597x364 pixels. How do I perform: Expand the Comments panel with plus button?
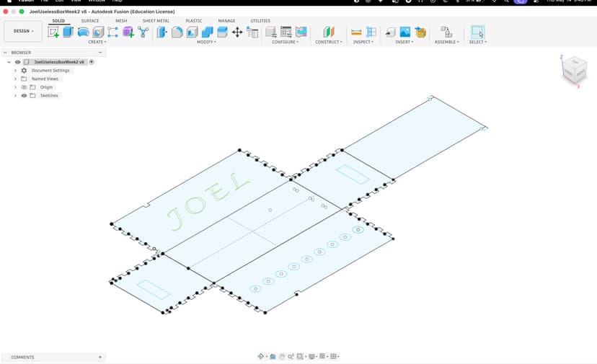(x=100, y=357)
